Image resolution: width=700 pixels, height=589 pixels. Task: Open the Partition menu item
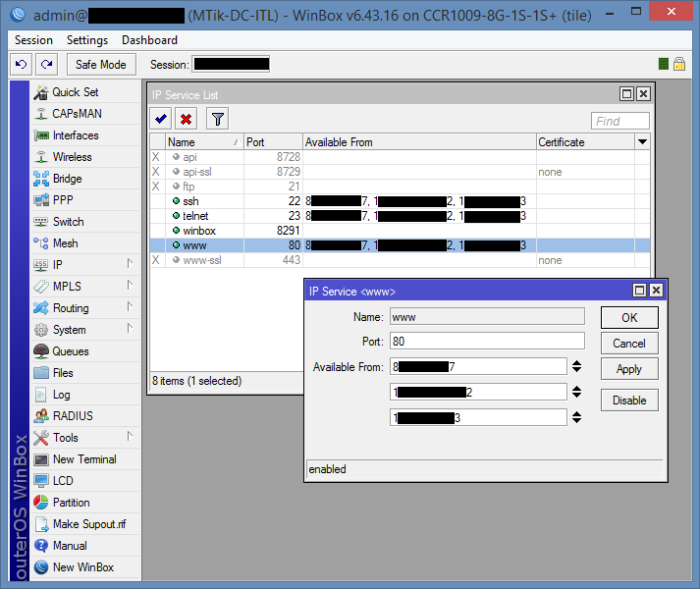pyautogui.click(x=84, y=503)
